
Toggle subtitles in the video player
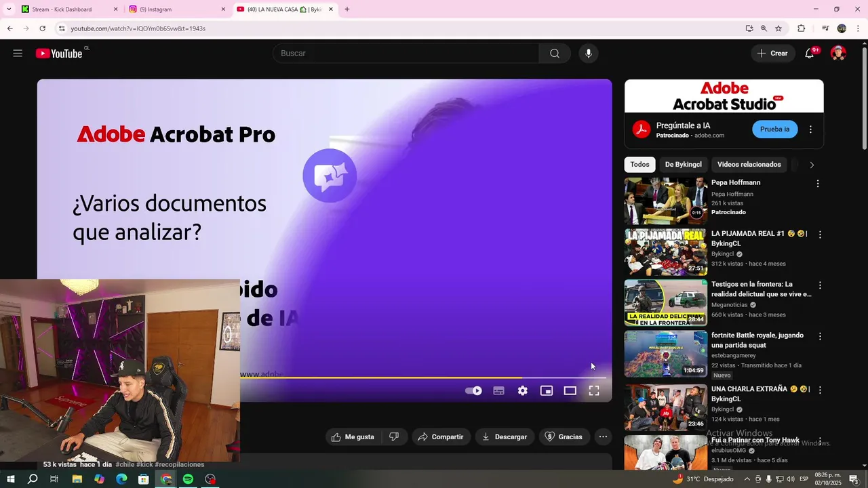[x=498, y=390]
